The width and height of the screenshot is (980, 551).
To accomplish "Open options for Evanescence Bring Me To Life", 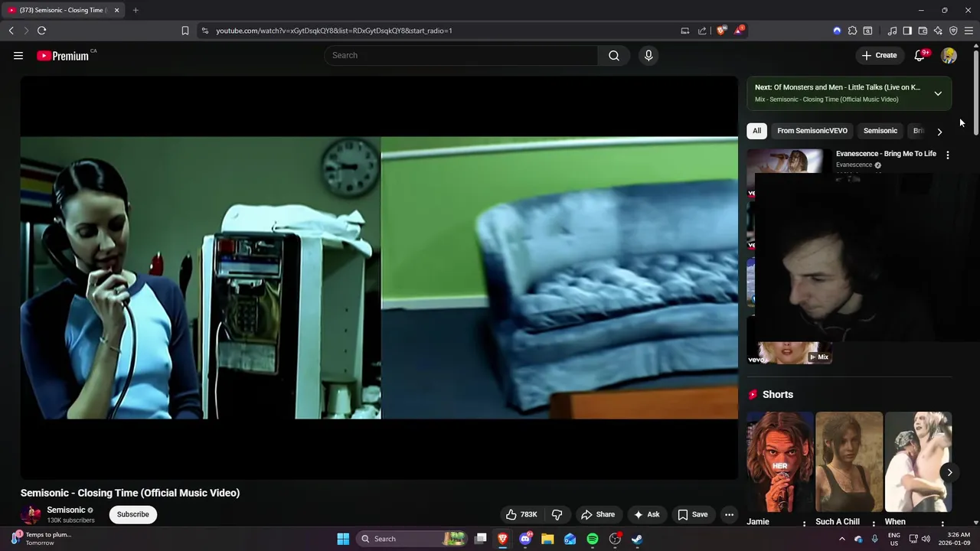I will (948, 155).
